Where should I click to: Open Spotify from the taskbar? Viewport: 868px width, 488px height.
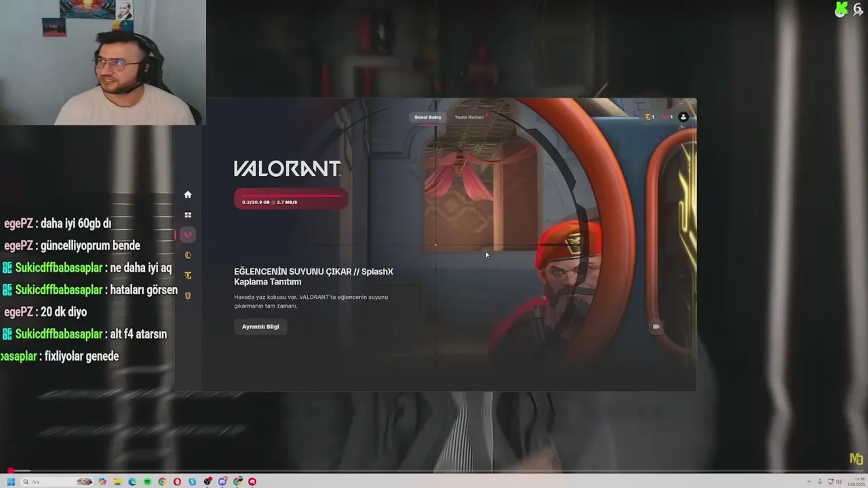tap(147, 482)
